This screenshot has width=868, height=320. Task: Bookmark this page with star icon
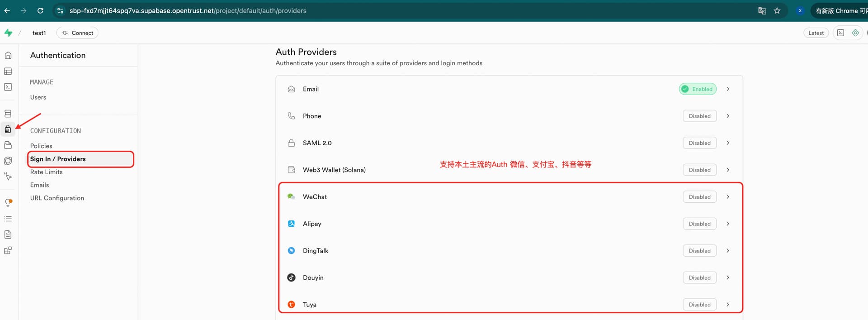point(777,10)
